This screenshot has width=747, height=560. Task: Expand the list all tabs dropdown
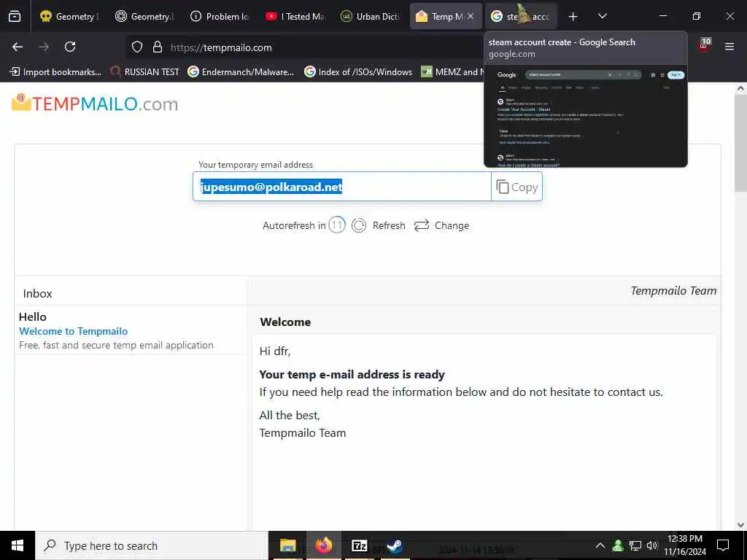tap(603, 16)
